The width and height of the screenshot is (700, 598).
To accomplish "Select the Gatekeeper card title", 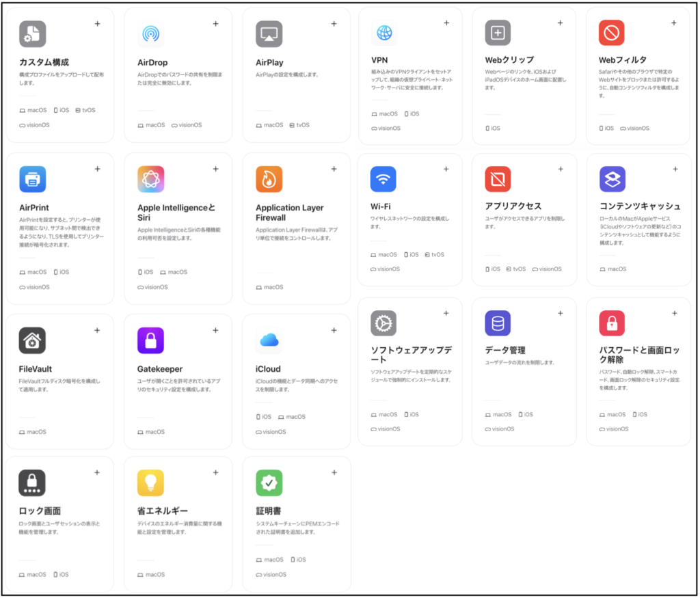I will tap(160, 369).
